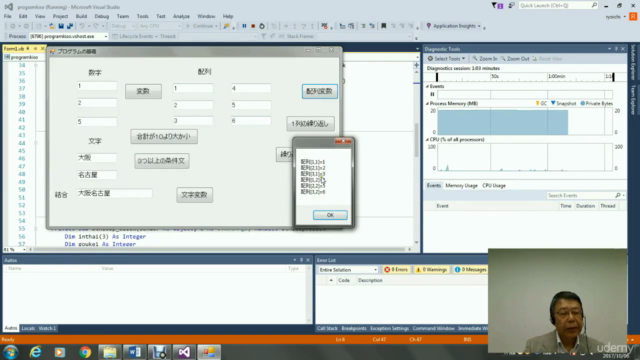Open Google Chrome from the taskbar
Image resolution: width=640 pixels, height=360 pixels.
click(x=85, y=352)
